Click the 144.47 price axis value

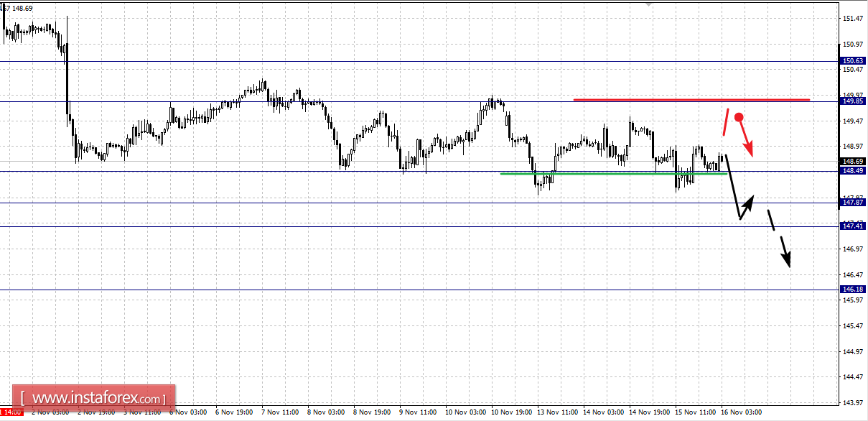853,376
